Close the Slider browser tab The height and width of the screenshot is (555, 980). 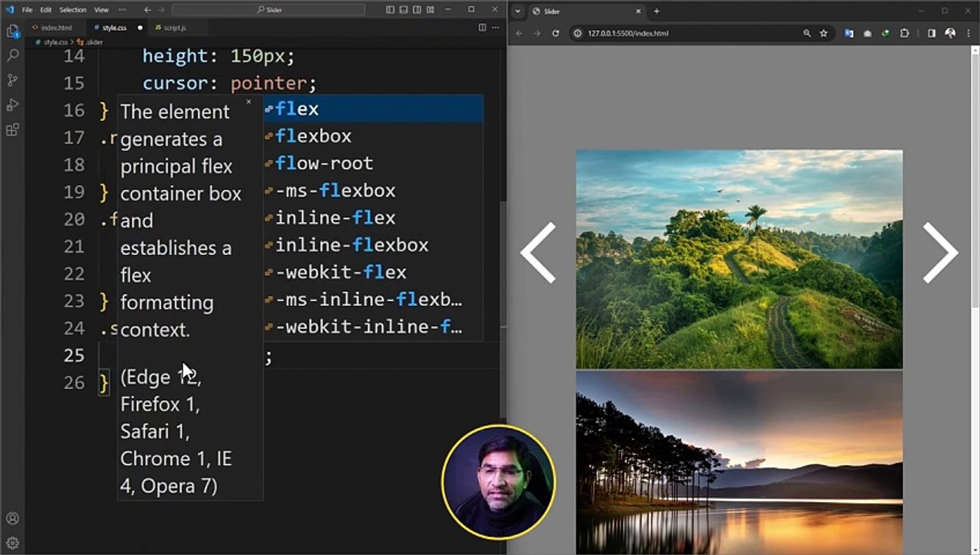pyautogui.click(x=639, y=12)
